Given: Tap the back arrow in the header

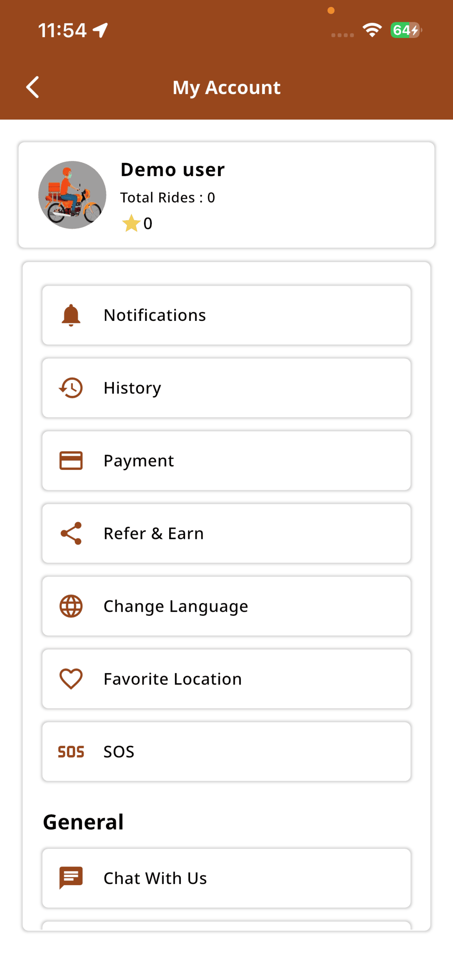Looking at the screenshot, I should [33, 87].
